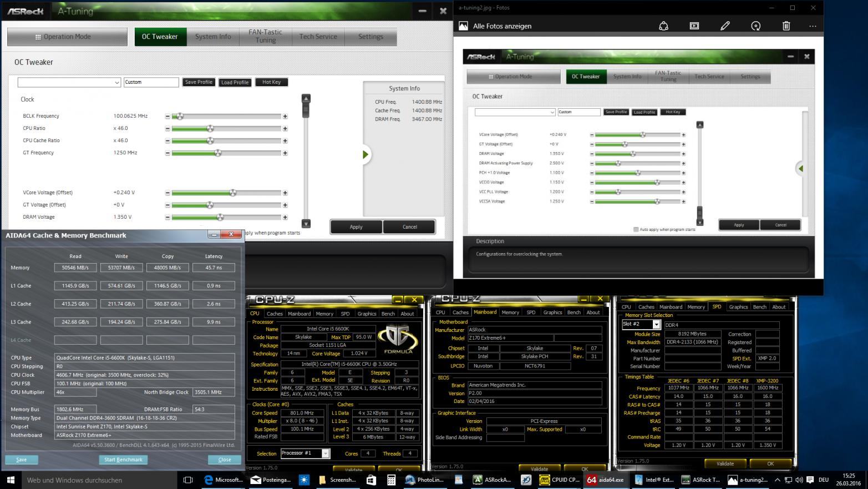Click down arrow of OC Tweaker scrollbar
This screenshot has height=489, width=868.
pos(306,224)
